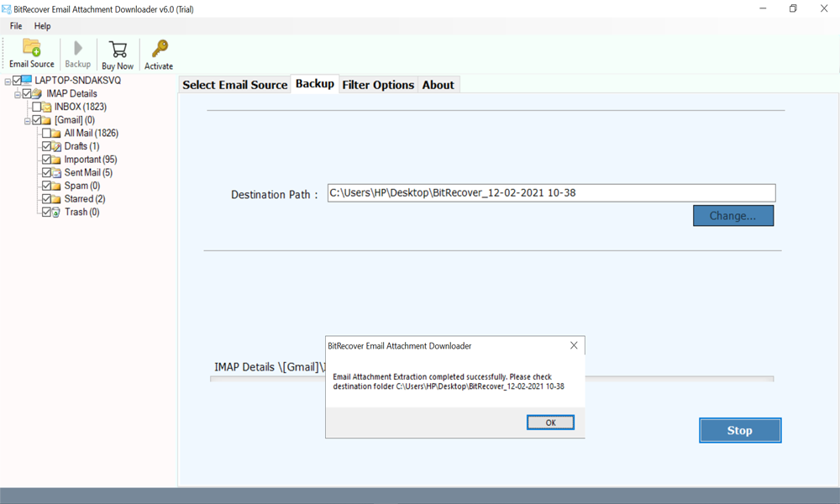Screen dimensions: 840x504
Task: Open the About tab
Action: point(438,85)
